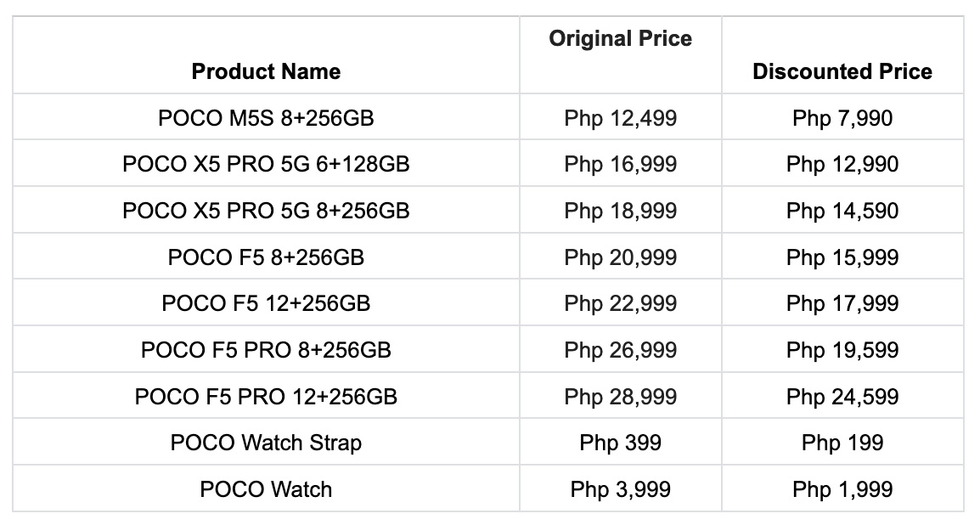Click the Php 3,999 original price cell
980x525 pixels.
pos(621,488)
